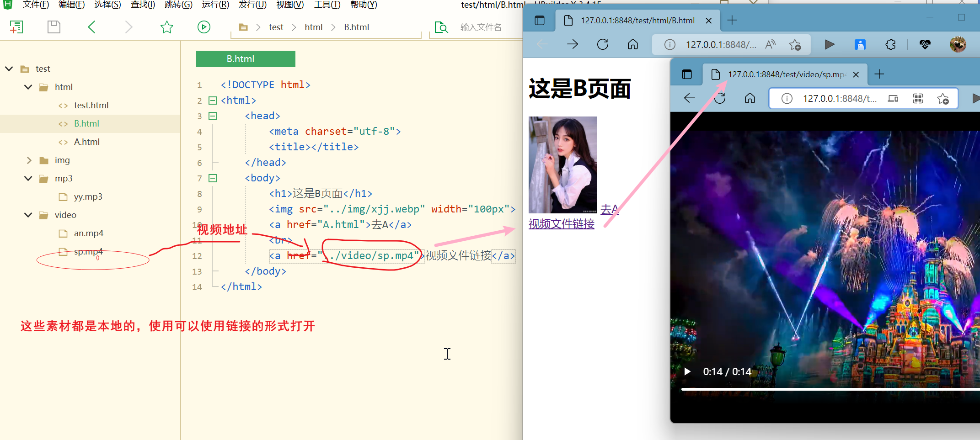
Task: Click site info icon in sp.mp4 address bar
Action: (787, 98)
